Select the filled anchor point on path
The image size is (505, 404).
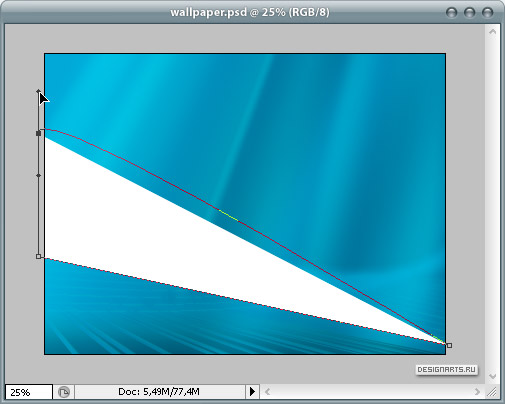coord(39,133)
